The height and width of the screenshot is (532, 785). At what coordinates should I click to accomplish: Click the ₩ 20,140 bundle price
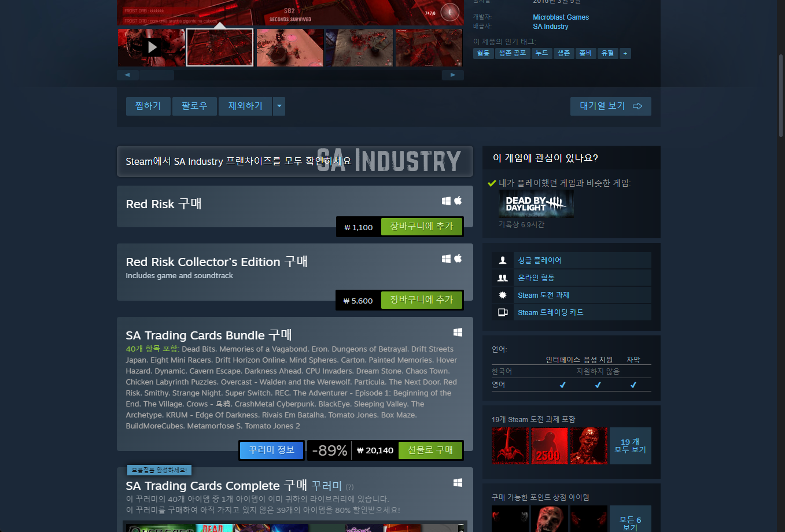[375, 450]
